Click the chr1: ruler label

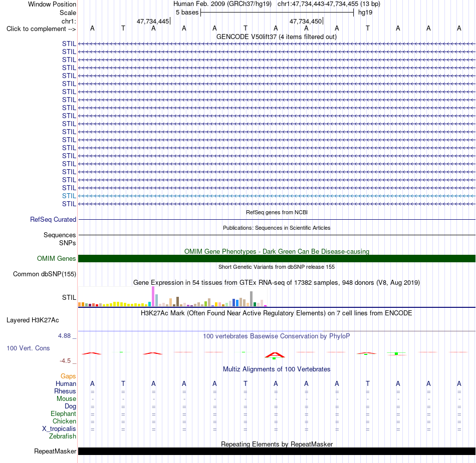coord(69,21)
